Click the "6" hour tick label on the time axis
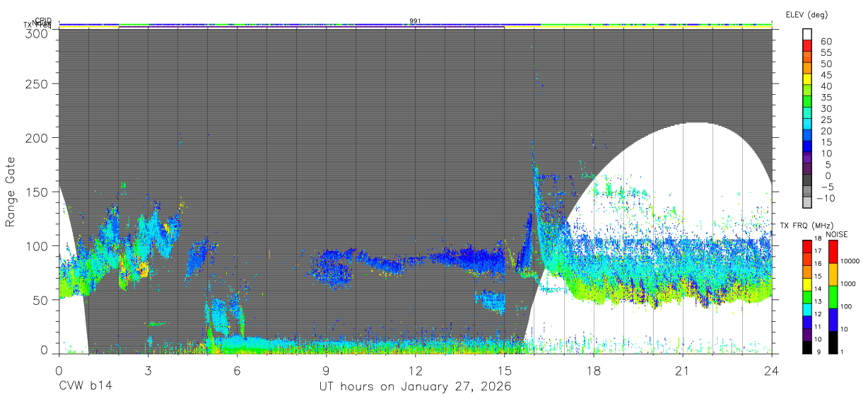The image size is (868, 401). coord(237,369)
